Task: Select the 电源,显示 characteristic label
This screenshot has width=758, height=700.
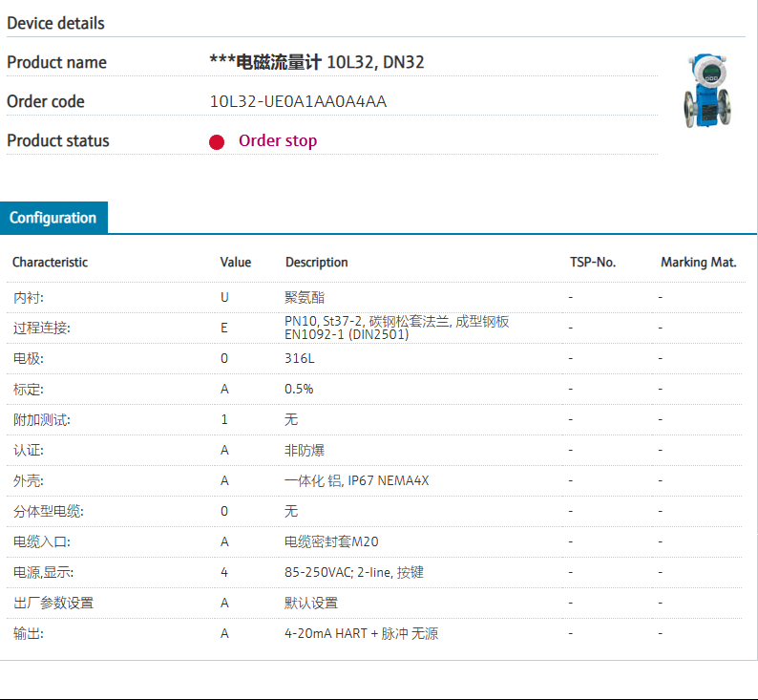Action: pos(44,572)
